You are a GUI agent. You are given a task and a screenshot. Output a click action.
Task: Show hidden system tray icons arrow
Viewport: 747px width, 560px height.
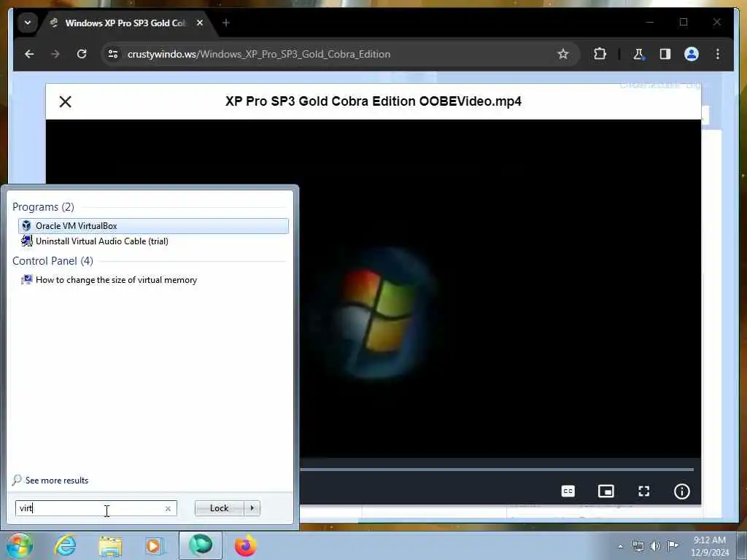pyautogui.click(x=620, y=546)
